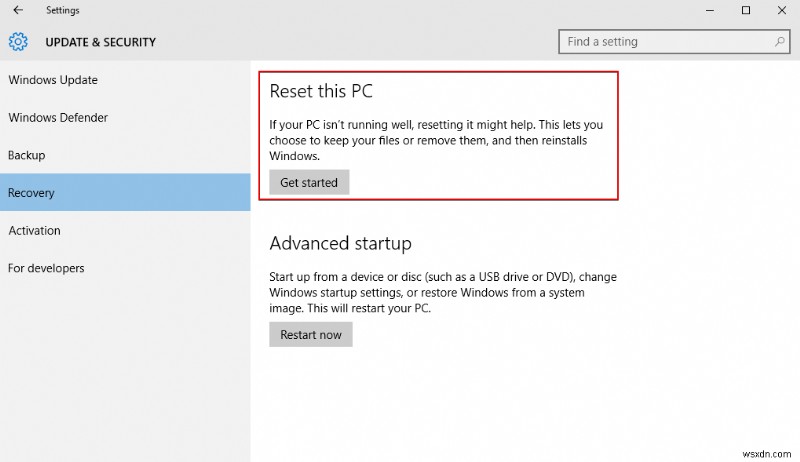Click the Update & Security gear icon
Screen dimensions: 800x462
[18, 42]
